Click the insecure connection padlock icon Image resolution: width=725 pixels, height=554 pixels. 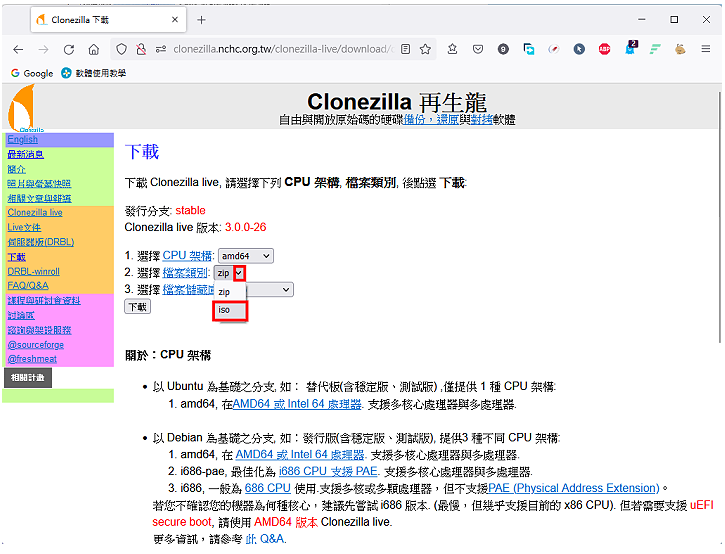point(141,49)
